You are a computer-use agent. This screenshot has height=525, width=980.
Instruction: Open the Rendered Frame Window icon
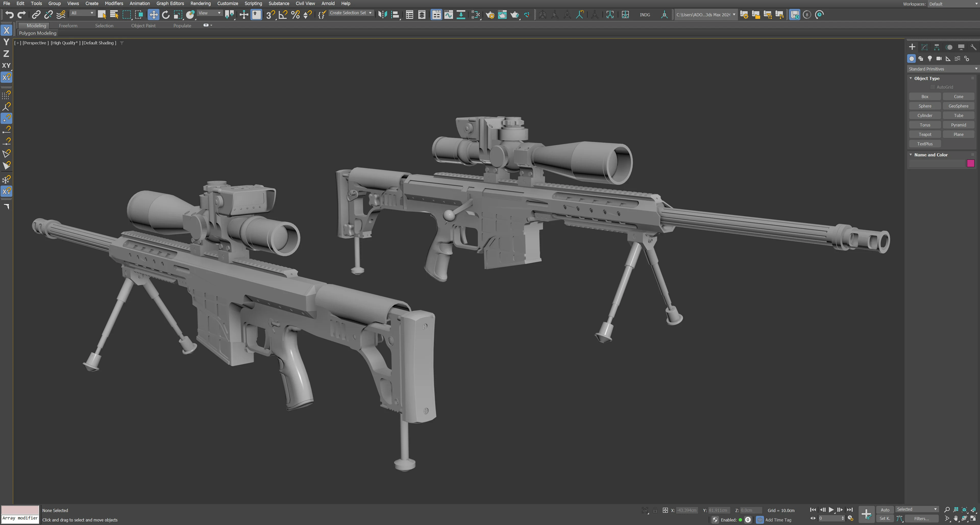point(502,15)
